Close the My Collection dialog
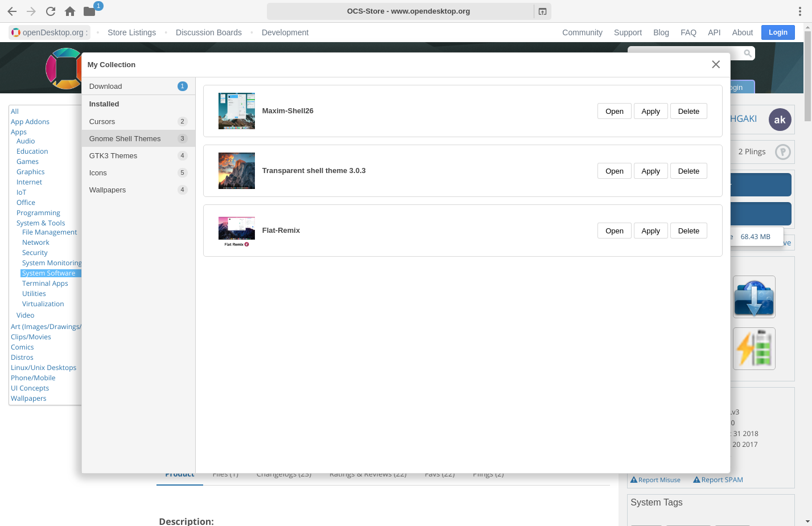Screen dimensions: 812x526 pos(716,64)
